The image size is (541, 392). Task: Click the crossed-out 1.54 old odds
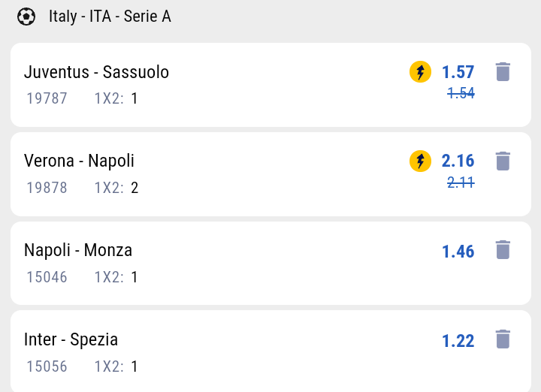pos(461,93)
